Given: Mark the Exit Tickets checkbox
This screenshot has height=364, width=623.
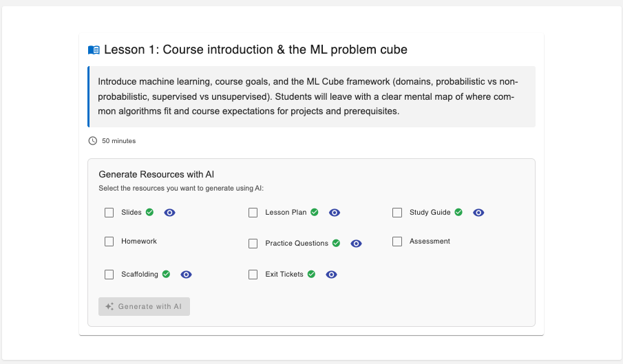Looking at the screenshot, I should point(253,275).
